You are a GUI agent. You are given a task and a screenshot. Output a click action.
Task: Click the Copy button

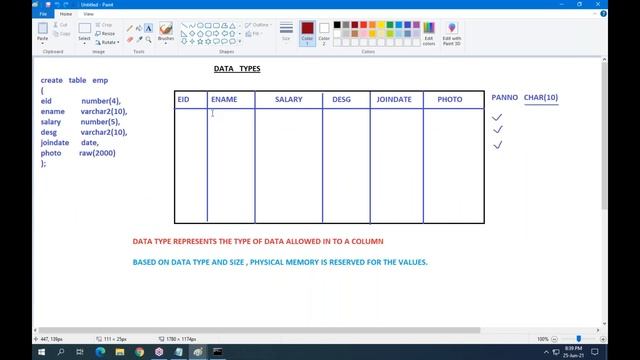62,33
